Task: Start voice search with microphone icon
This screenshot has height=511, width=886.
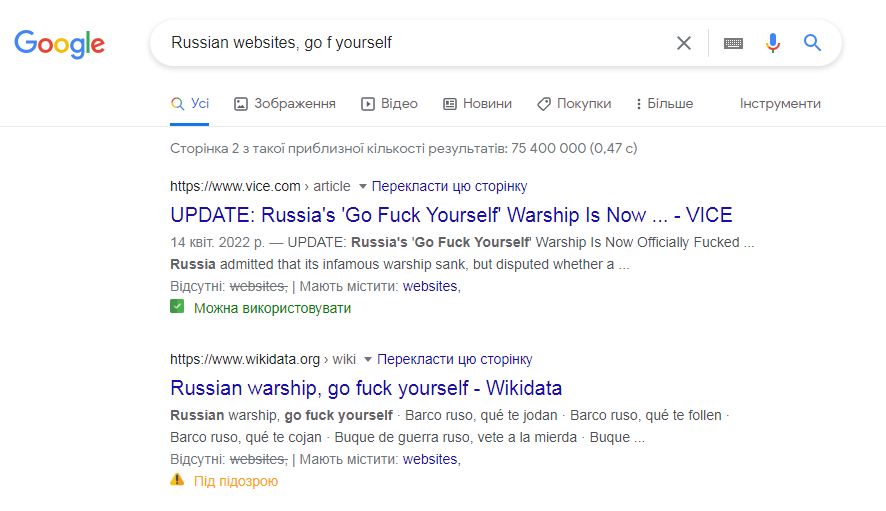Action: point(772,43)
